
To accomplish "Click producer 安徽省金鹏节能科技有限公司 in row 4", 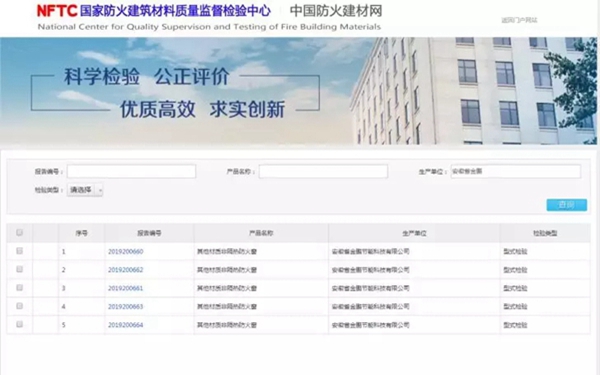I will point(370,307).
